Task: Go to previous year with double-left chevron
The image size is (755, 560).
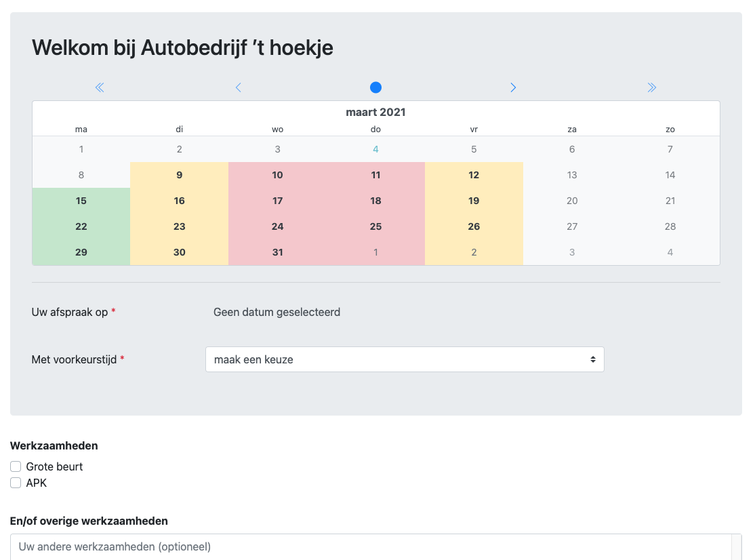Action: 100,87
